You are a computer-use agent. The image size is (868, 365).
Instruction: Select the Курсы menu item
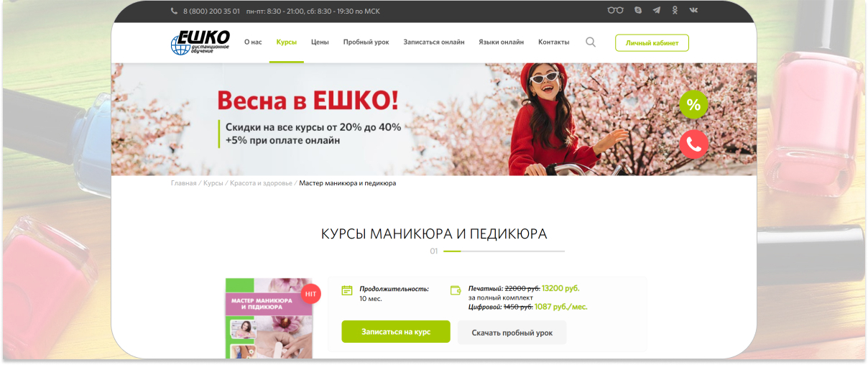coord(287,42)
